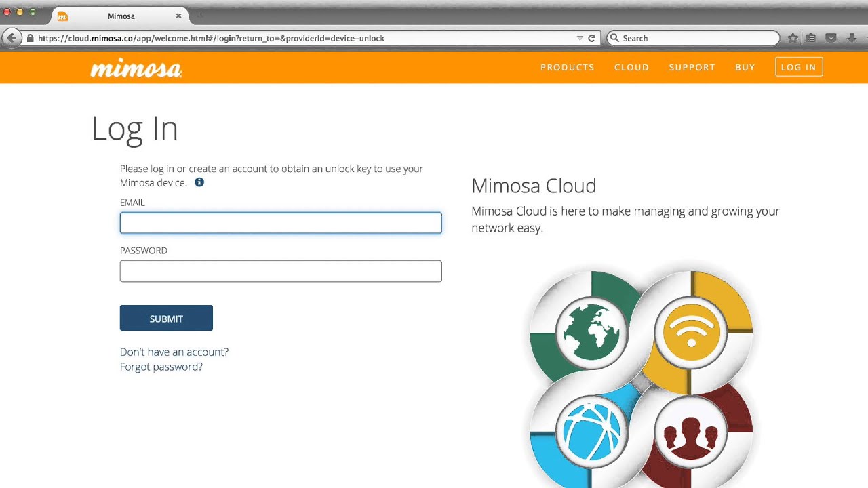The height and width of the screenshot is (488, 868).
Task: Click the Pocket save icon
Action: coord(831,39)
